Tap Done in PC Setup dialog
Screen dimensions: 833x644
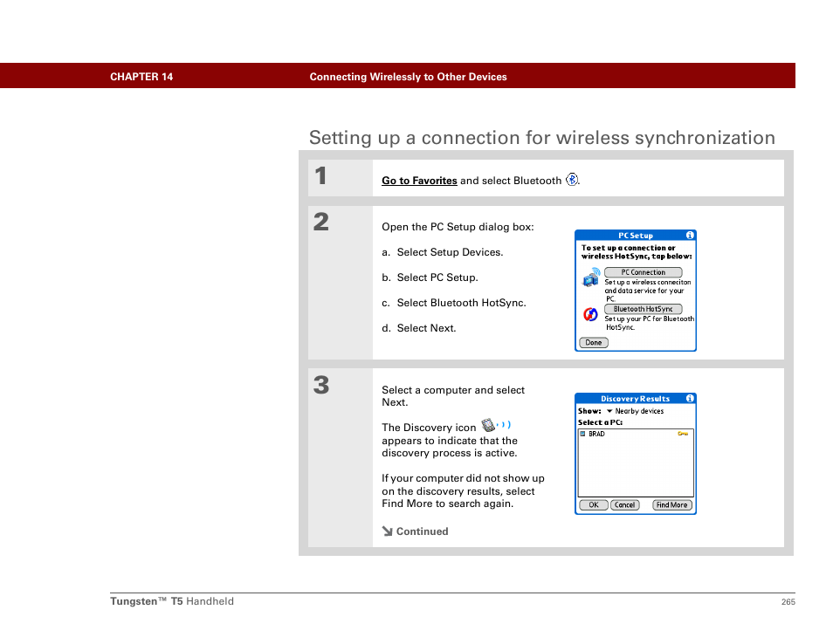click(594, 342)
